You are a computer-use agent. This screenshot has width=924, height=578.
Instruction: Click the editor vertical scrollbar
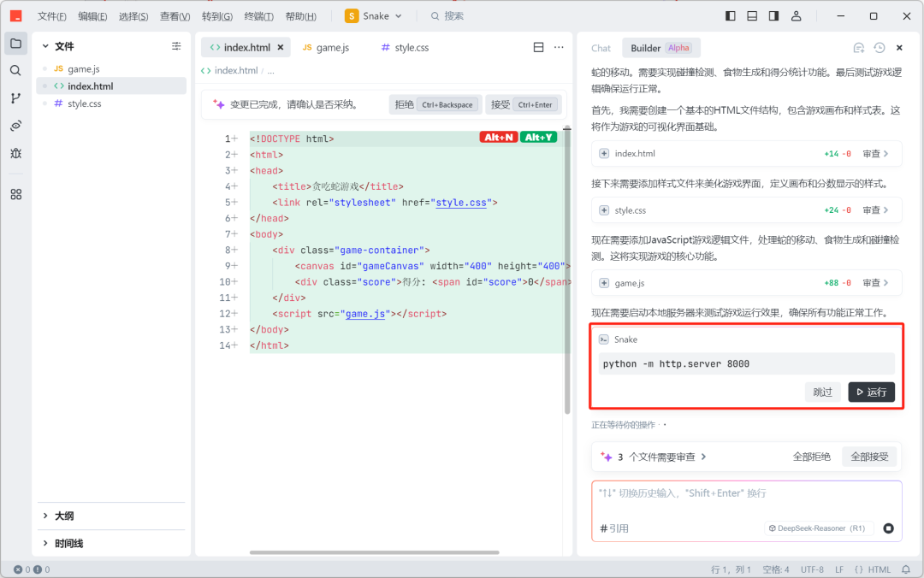(x=567, y=270)
